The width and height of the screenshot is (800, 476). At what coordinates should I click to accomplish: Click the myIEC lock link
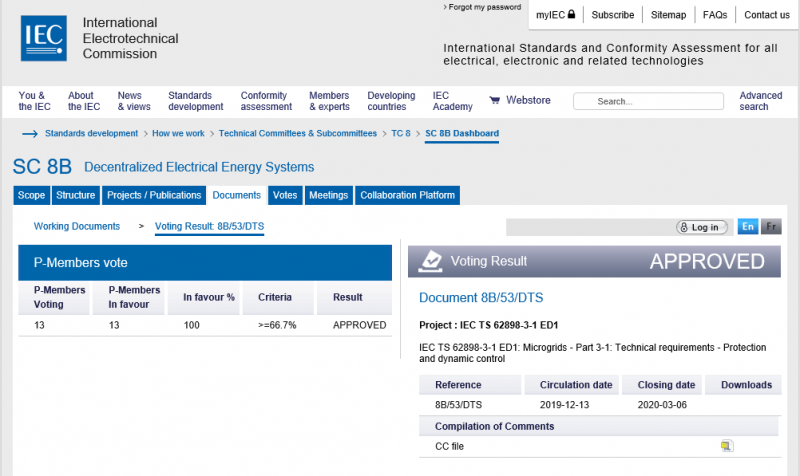coord(555,15)
